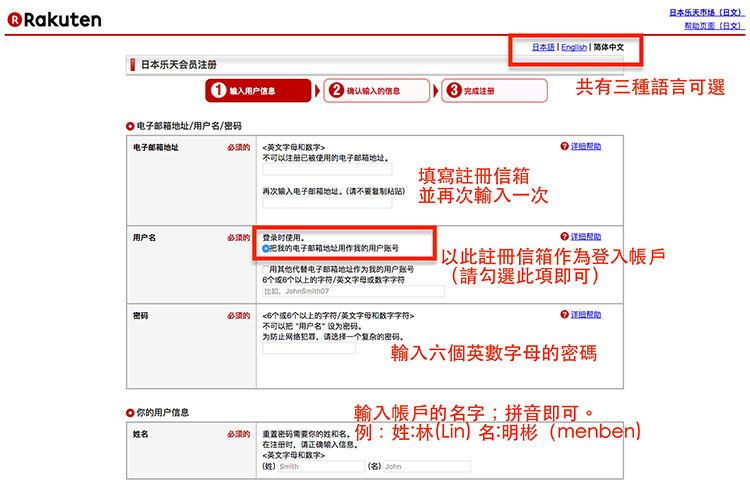This screenshot has width=750, height=486.
Task: Open 详细帮助 link in email row
Action: tap(585, 146)
